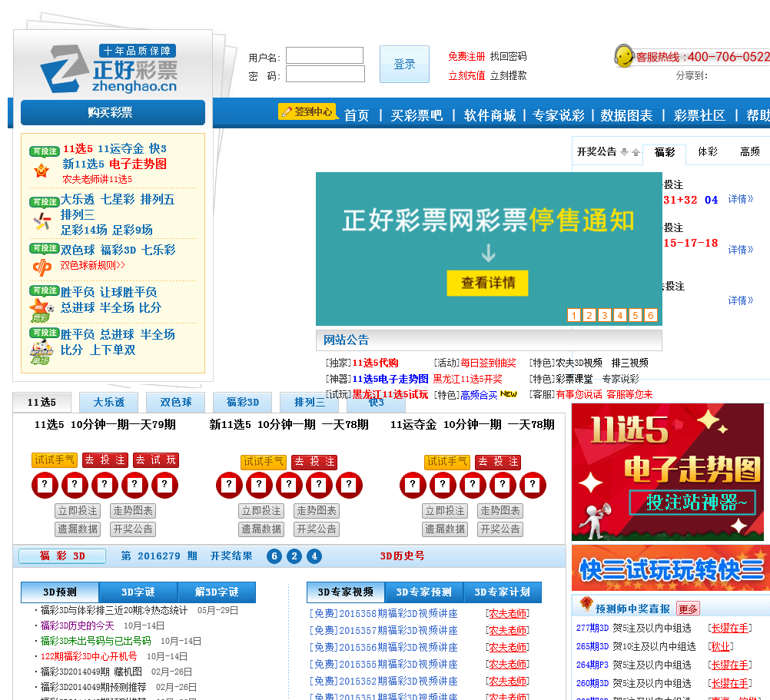Click the 立刻充值 link

(x=466, y=75)
